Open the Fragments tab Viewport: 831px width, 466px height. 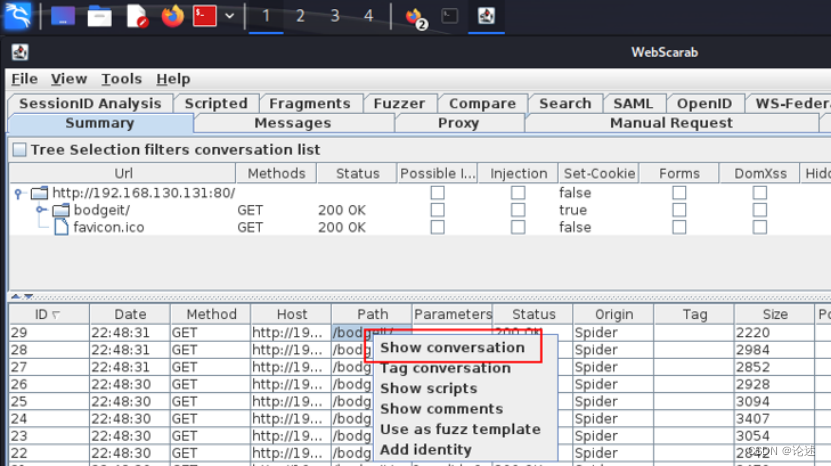pos(310,103)
